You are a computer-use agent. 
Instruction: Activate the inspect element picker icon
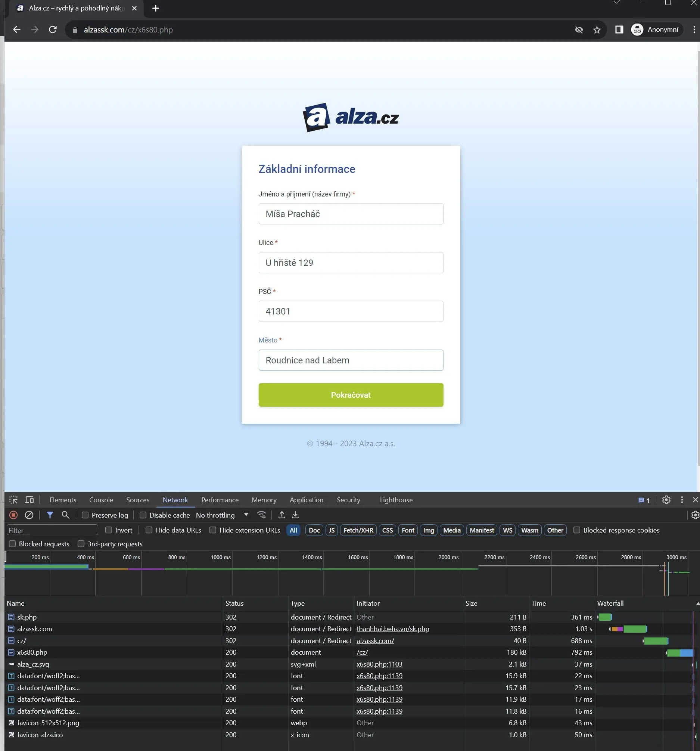(13, 500)
